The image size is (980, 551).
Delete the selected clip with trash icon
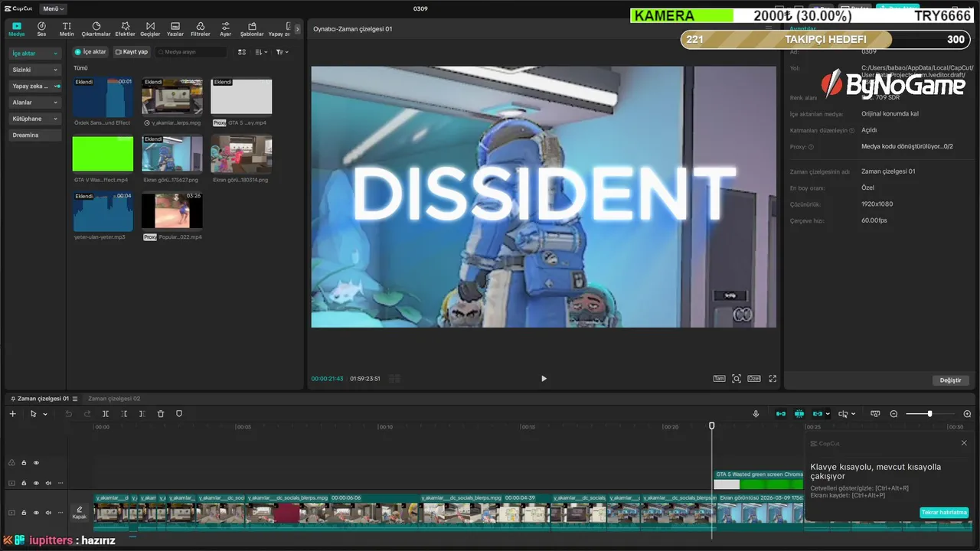[161, 414]
